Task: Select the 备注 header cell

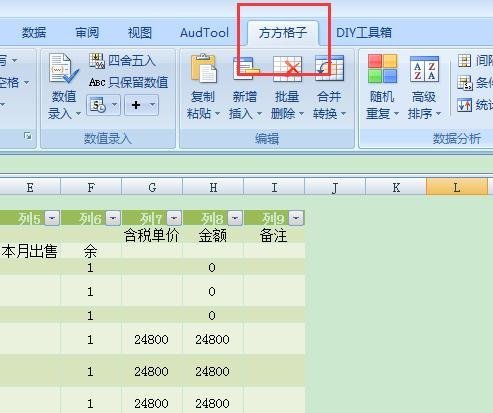Action: (x=274, y=235)
